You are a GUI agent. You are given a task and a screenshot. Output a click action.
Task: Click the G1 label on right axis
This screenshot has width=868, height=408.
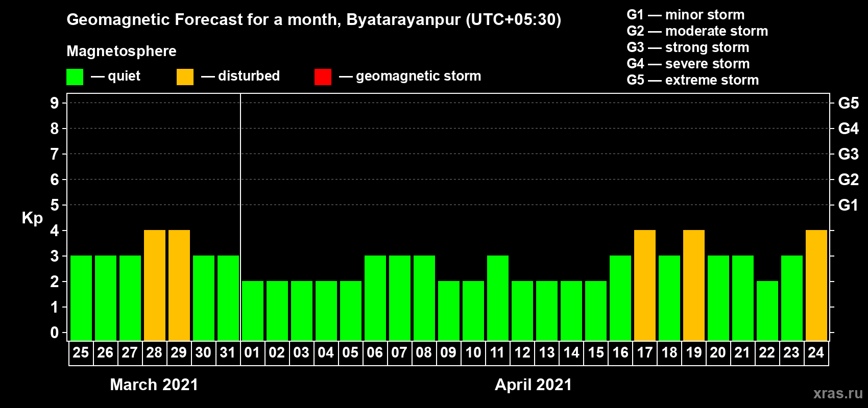pyautogui.click(x=849, y=205)
